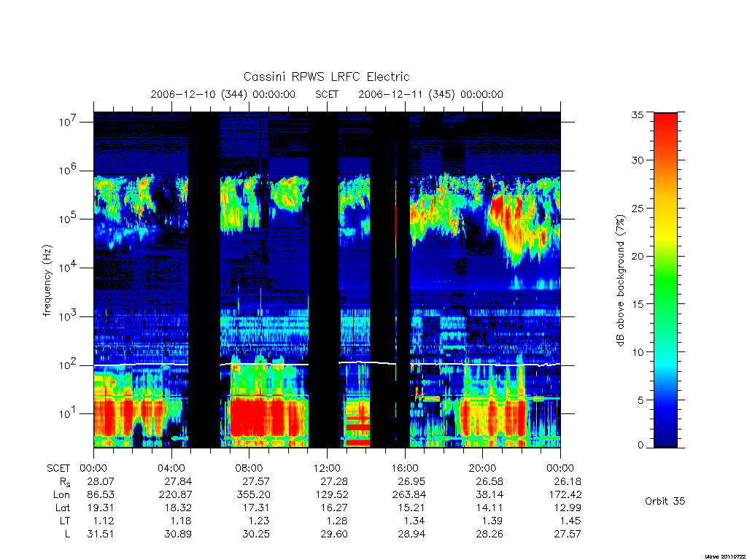
Task: Click the local time value '1.34'
Action: [415, 521]
